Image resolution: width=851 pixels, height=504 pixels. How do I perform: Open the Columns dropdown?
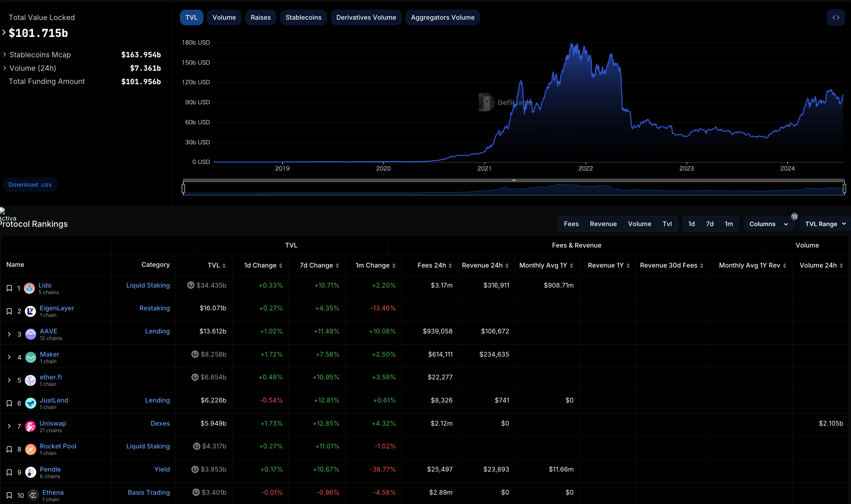(768, 224)
